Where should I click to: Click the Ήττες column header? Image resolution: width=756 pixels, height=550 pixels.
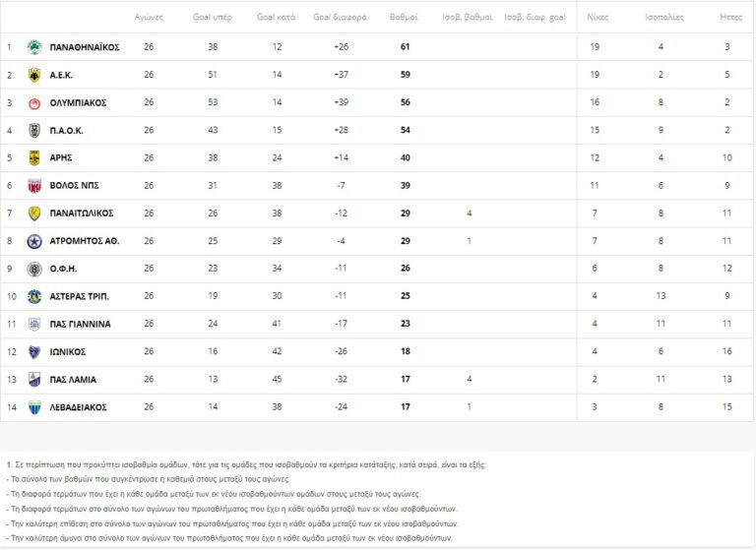pos(730,19)
